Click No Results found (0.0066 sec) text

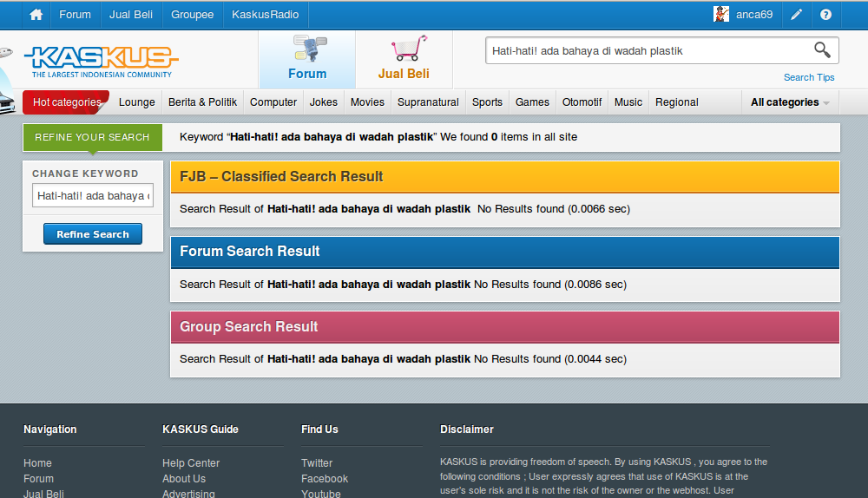tap(554, 209)
